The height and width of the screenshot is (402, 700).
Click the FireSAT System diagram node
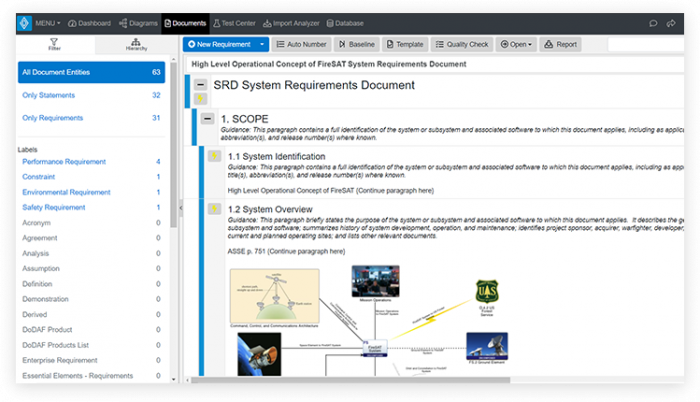[x=375, y=348]
